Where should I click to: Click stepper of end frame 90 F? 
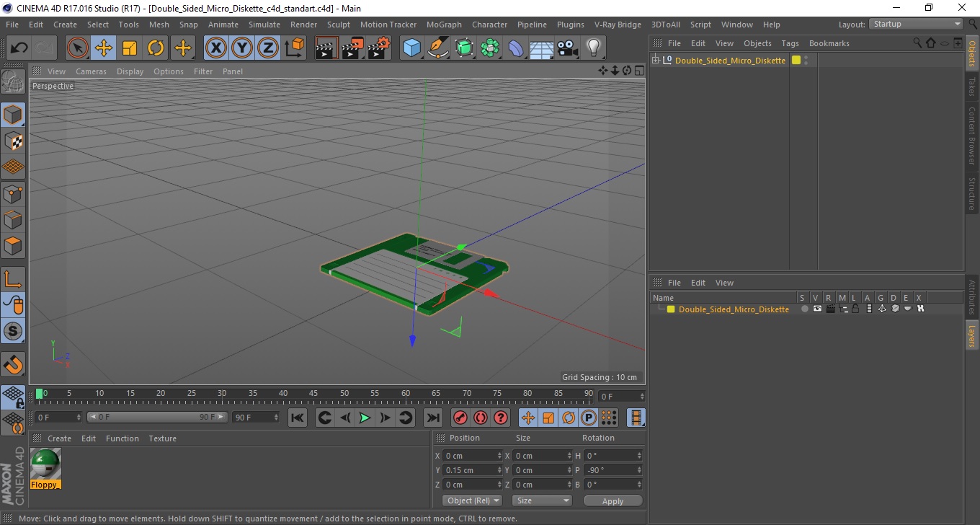tap(276, 418)
